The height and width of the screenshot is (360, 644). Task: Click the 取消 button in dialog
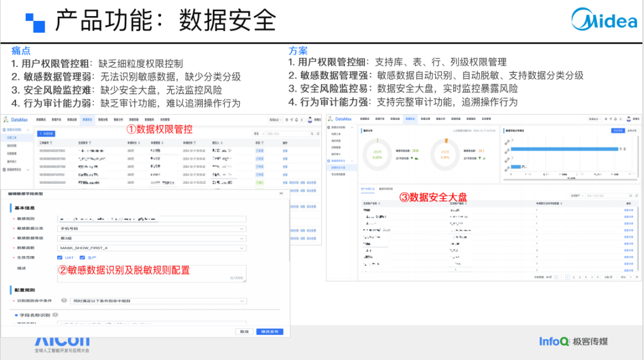(244, 331)
